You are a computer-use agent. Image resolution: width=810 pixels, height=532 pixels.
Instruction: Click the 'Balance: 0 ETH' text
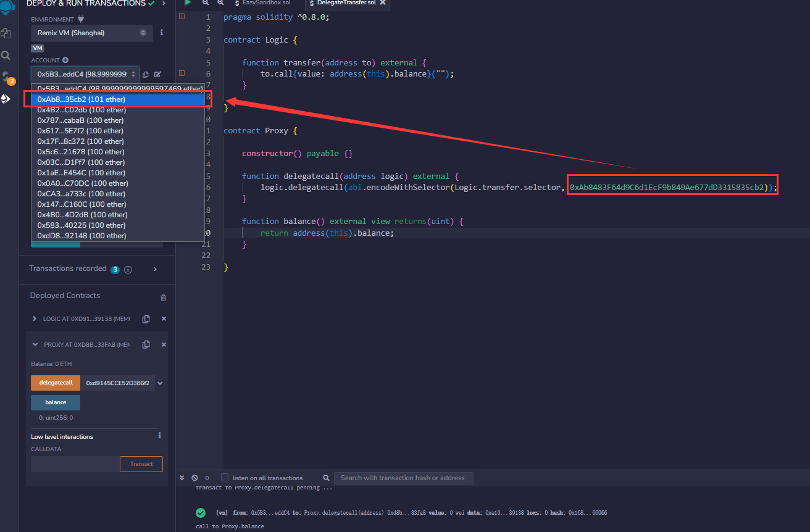click(x=52, y=364)
